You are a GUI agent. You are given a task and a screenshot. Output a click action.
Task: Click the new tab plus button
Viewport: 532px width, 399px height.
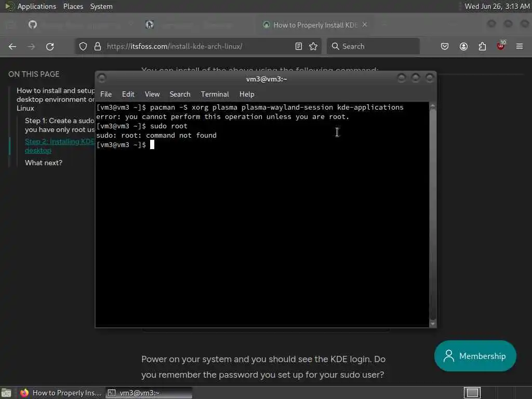[384, 25]
